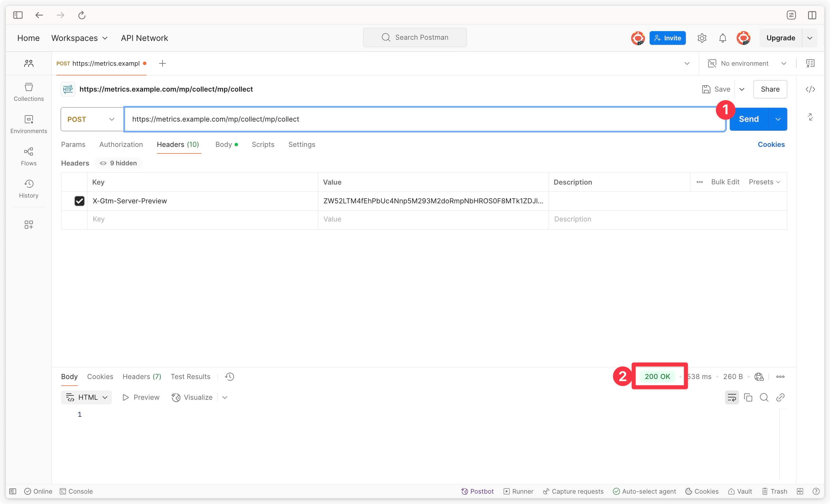Open the request Body tab
Viewport: 830px width, 504px height.
coord(226,145)
